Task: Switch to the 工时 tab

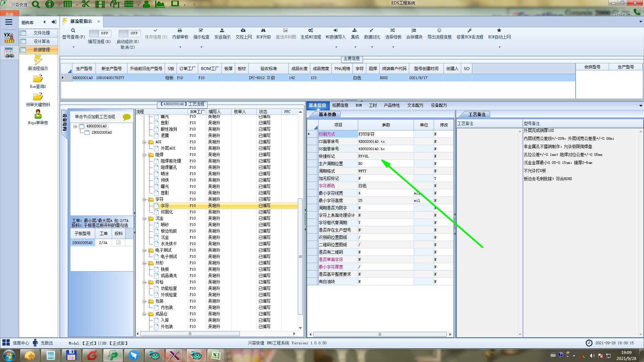Action: tap(373, 105)
